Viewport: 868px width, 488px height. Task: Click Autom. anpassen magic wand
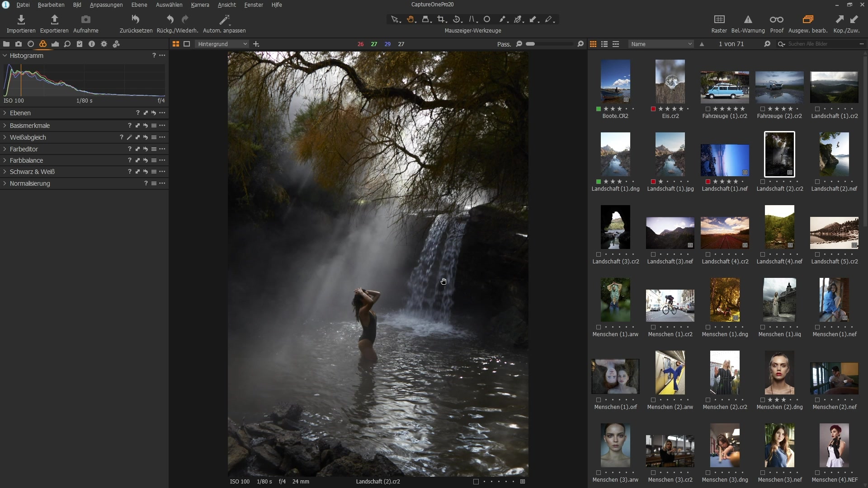(224, 19)
